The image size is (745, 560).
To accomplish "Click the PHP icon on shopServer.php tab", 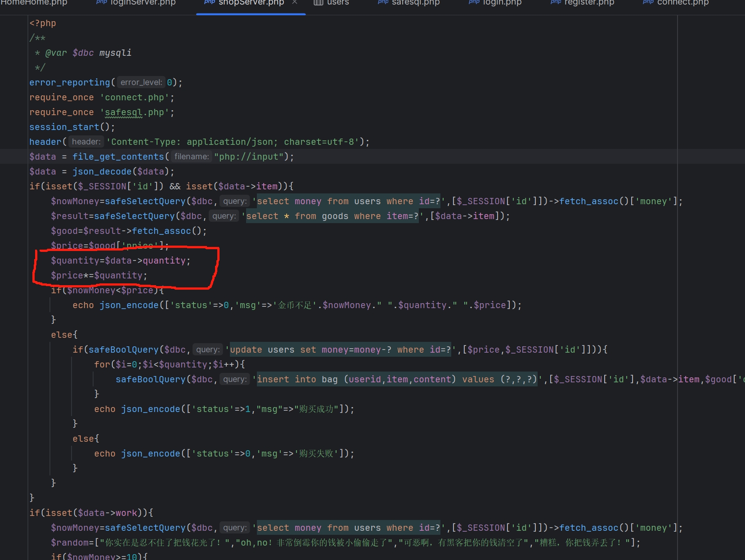I will [x=210, y=2].
